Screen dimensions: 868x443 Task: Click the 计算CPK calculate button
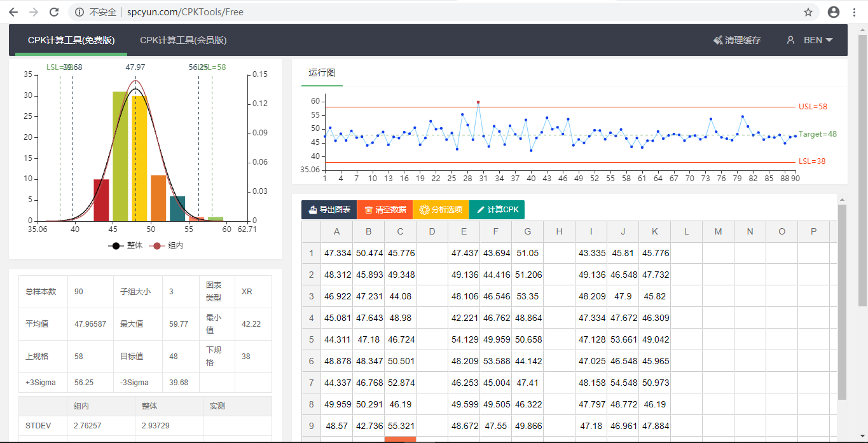497,210
